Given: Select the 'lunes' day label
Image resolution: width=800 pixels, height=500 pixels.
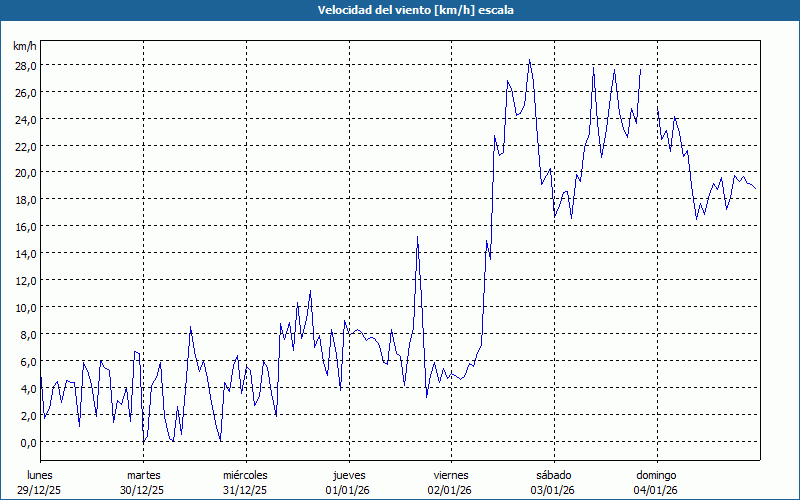Looking at the screenshot, I should (x=41, y=475).
